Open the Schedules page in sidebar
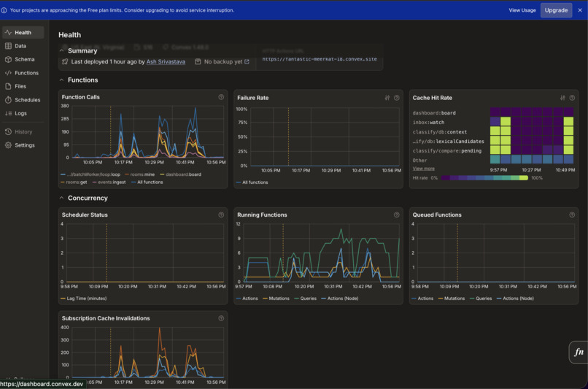 [23, 100]
